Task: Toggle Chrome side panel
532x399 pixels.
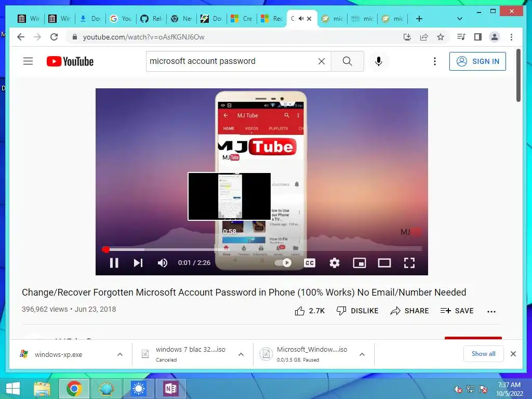Action: (x=478, y=37)
